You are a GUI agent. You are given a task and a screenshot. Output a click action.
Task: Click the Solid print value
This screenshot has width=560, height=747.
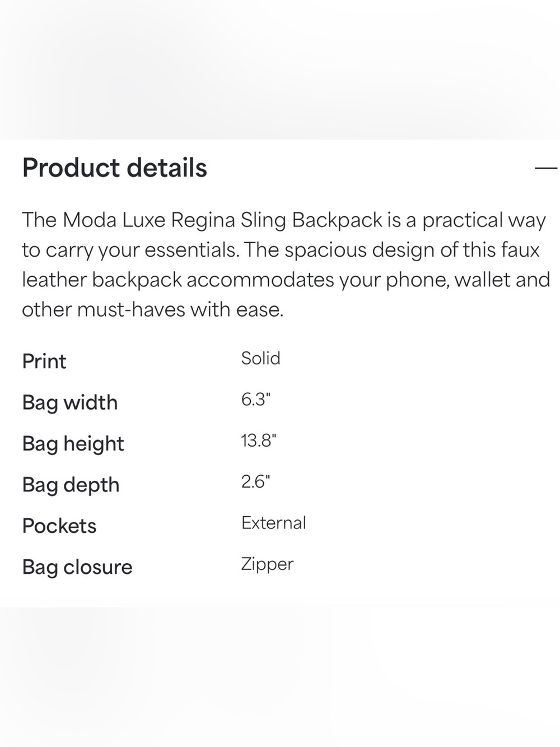(260, 358)
